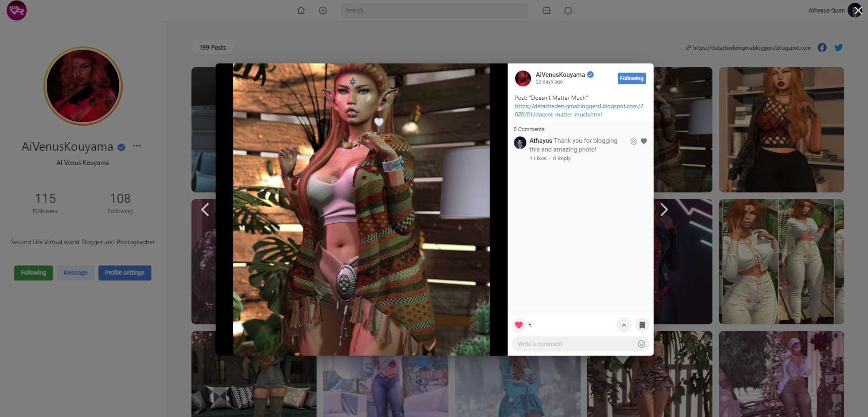868x417 pixels.
Task: Click 0 Reply under the comment
Action: point(562,159)
